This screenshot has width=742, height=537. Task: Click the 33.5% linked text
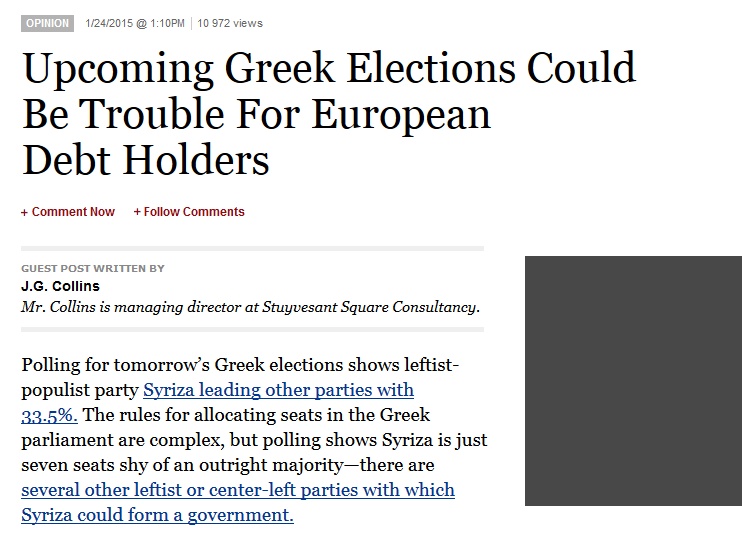49,415
